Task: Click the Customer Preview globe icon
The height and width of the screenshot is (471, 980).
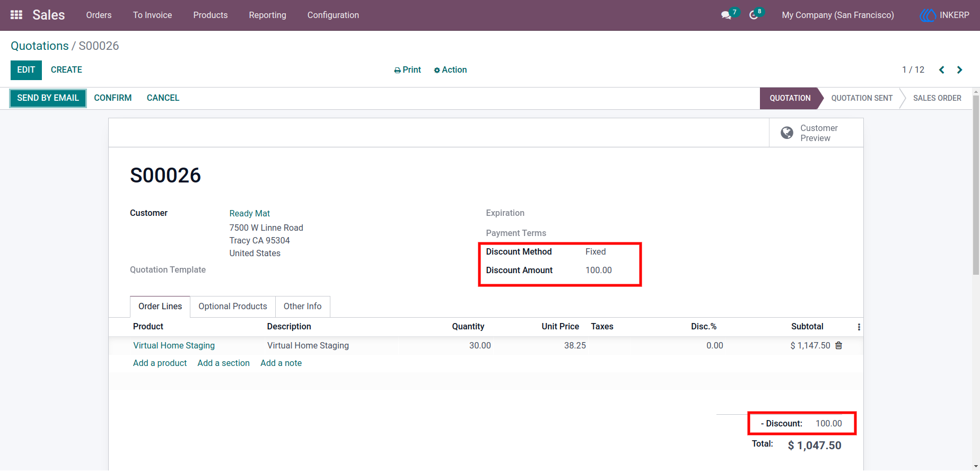Action: pyautogui.click(x=787, y=133)
